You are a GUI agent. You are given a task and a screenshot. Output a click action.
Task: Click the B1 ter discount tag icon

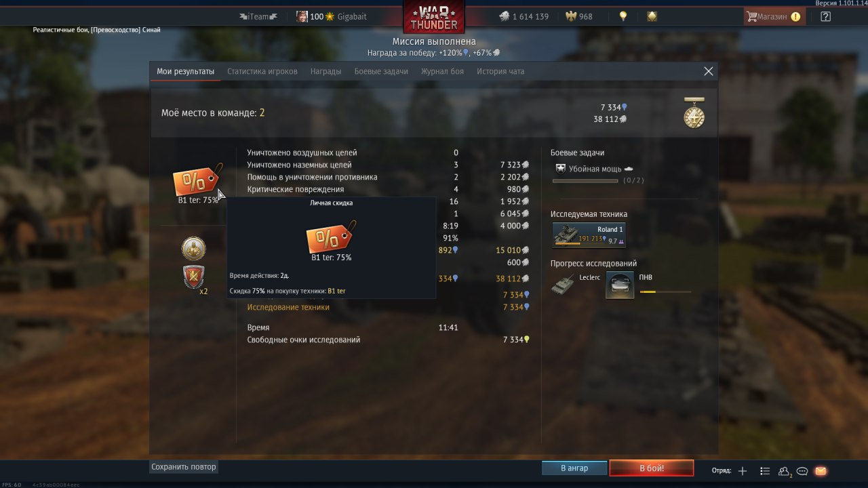pyautogui.click(x=197, y=180)
